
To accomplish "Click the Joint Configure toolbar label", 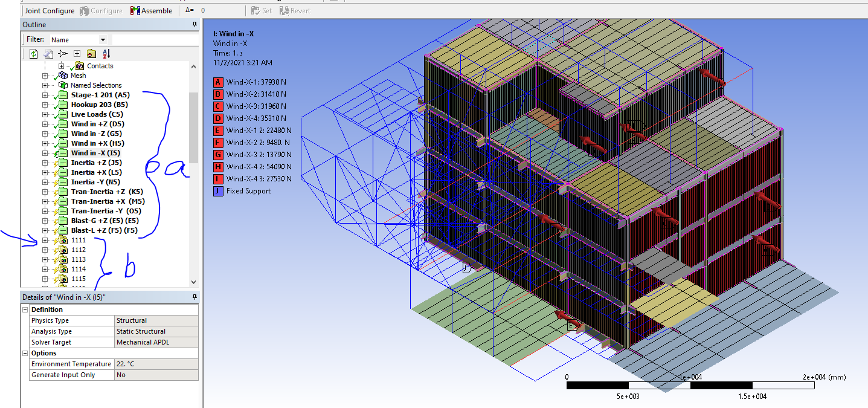I will click(50, 11).
